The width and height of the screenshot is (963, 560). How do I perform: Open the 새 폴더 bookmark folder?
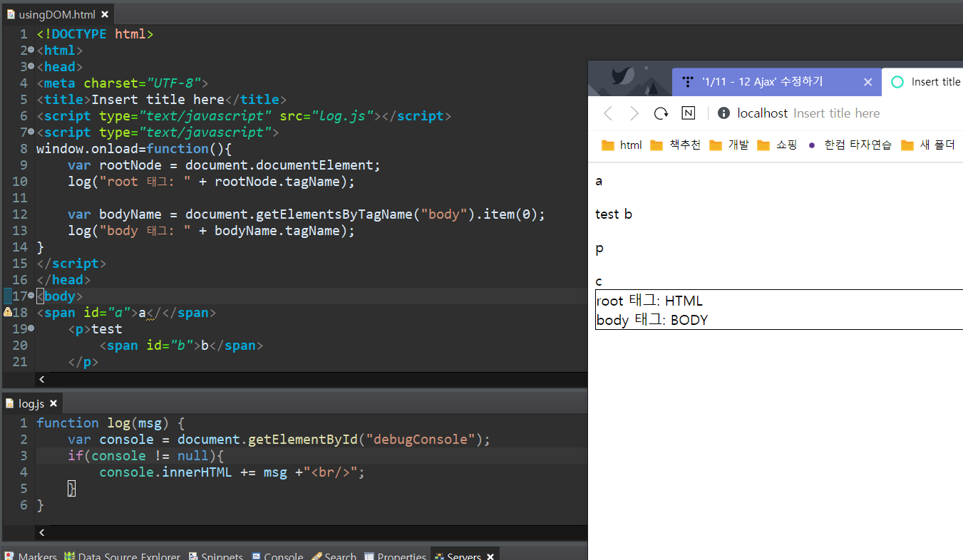[927, 145]
